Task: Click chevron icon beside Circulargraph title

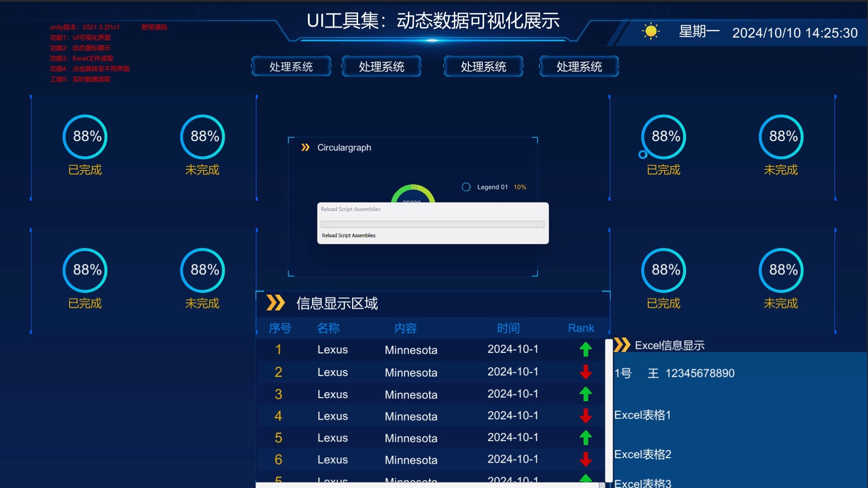Action: [x=305, y=147]
